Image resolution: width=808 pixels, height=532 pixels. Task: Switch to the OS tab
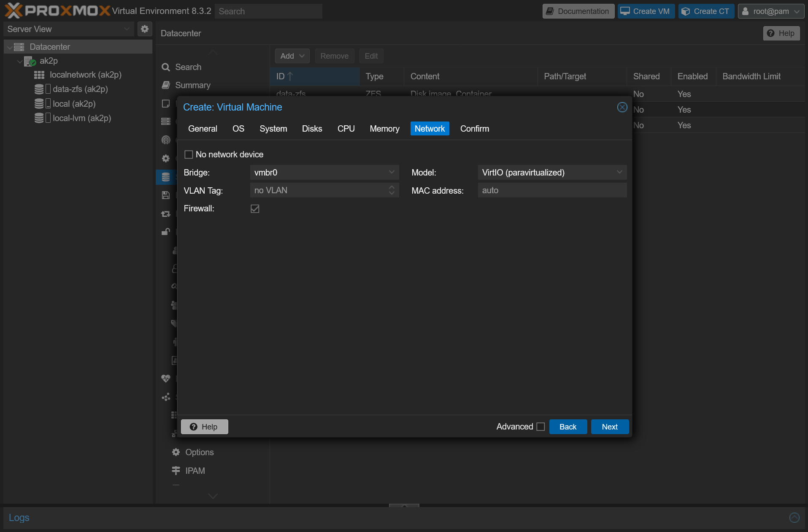click(238, 129)
